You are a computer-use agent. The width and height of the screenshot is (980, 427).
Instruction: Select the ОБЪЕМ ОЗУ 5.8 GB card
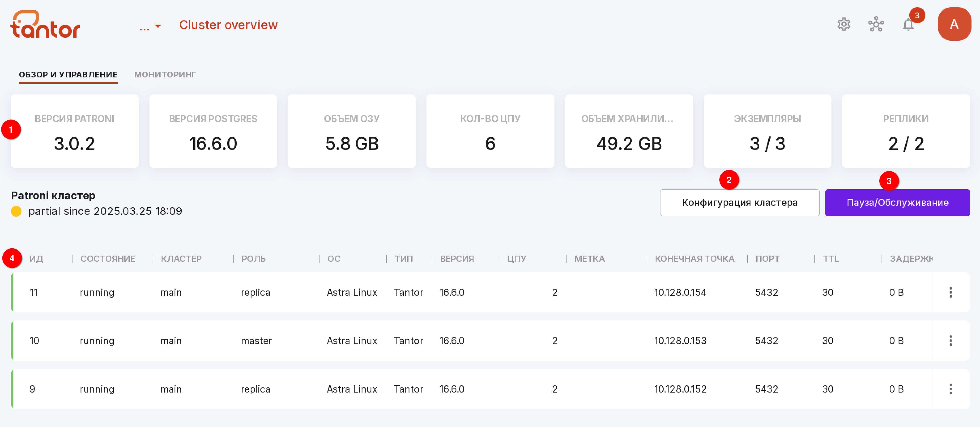click(352, 131)
